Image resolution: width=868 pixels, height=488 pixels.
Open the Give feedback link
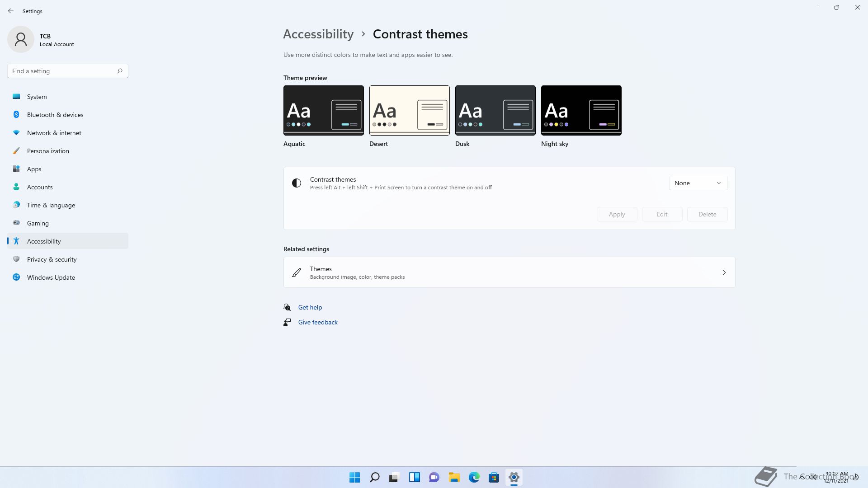click(x=317, y=322)
